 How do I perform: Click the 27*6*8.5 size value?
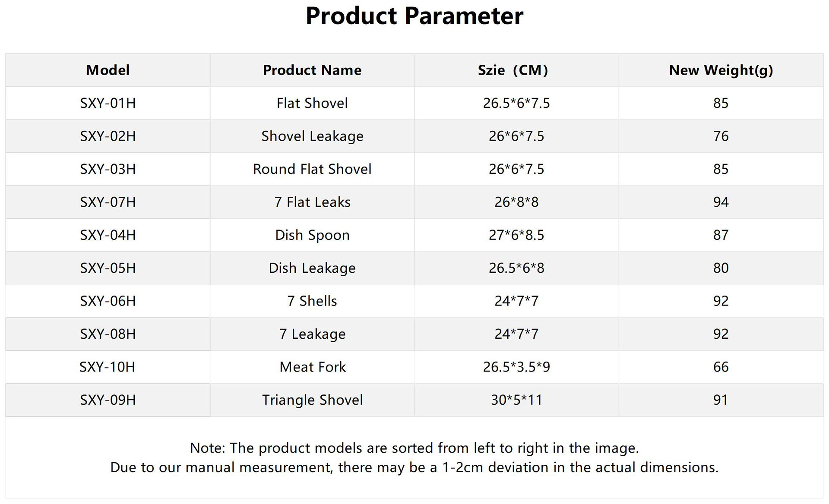[x=516, y=235]
